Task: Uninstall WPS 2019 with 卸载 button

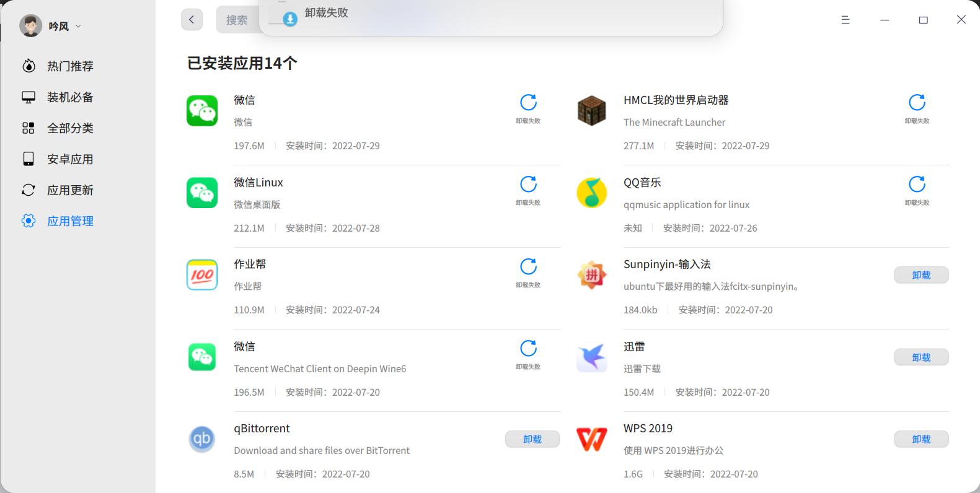Action: click(921, 439)
